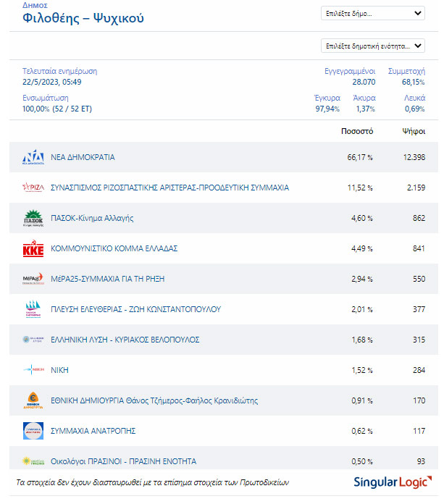The height and width of the screenshot is (504, 444).
Task: Click Πλεύση Ελευθερίας percentage 2,01 %
Action: pyautogui.click(x=361, y=309)
